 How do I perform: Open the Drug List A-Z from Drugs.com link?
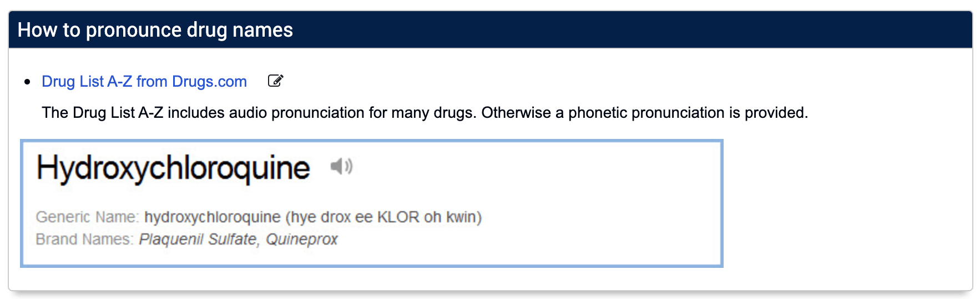[x=144, y=81]
